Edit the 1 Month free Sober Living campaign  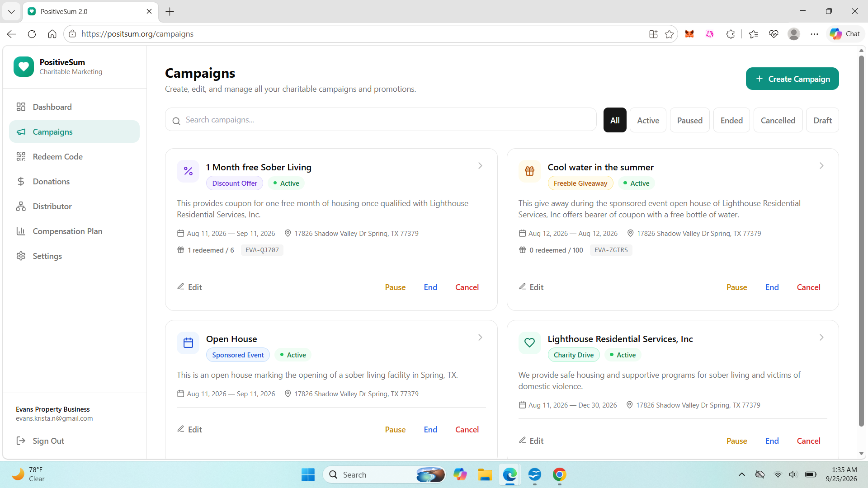click(x=189, y=287)
